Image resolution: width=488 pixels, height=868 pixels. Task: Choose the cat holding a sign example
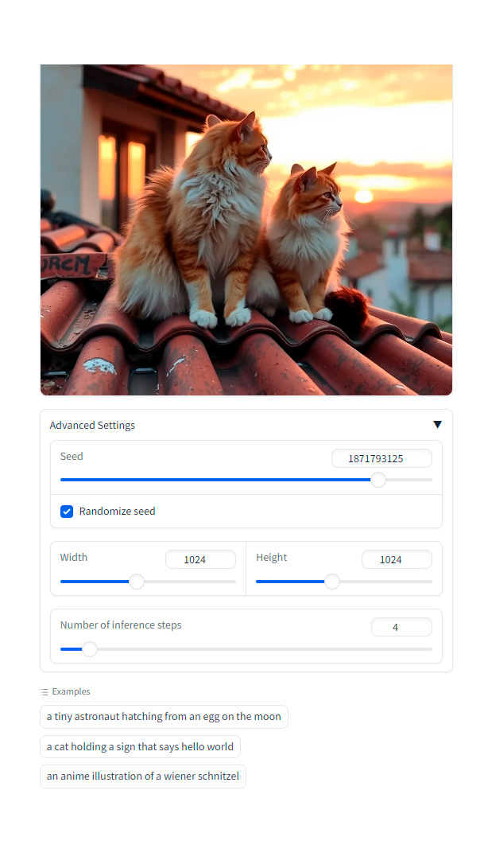click(x=140, y=747)
